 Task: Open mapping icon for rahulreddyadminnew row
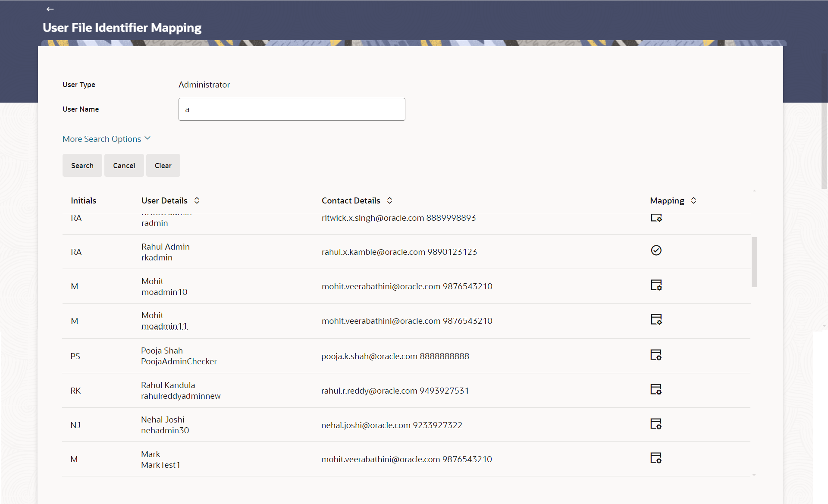[655, 389]
